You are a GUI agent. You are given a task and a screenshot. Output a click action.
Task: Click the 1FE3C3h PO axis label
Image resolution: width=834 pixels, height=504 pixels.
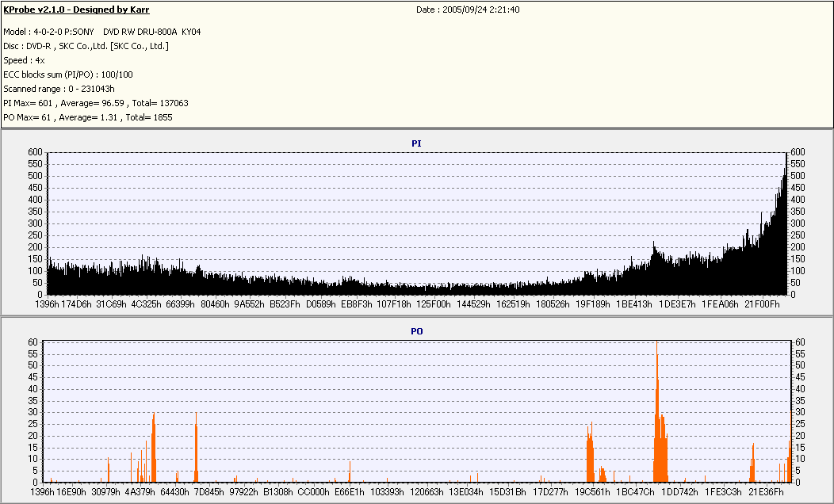tap(723, 492)
